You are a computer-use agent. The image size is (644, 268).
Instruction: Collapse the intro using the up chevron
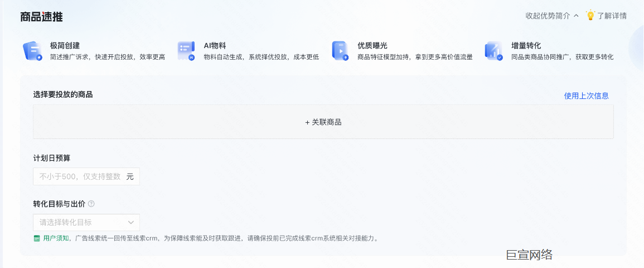[576, 16]
